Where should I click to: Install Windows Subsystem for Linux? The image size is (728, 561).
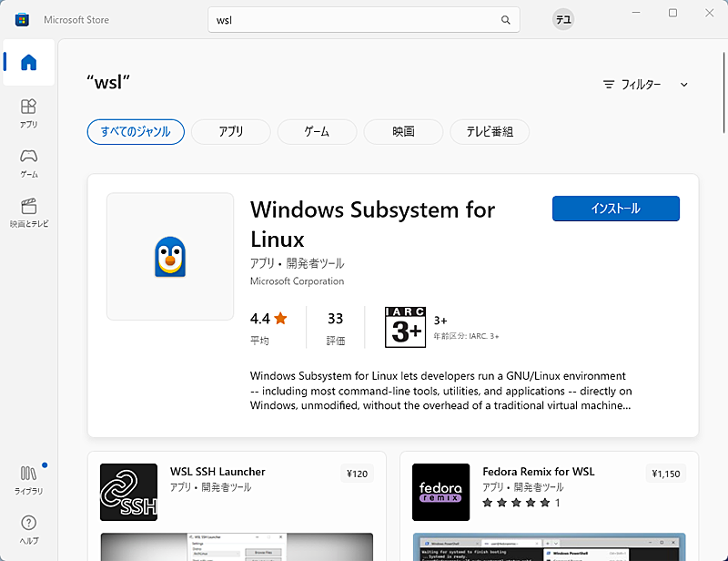615,209
